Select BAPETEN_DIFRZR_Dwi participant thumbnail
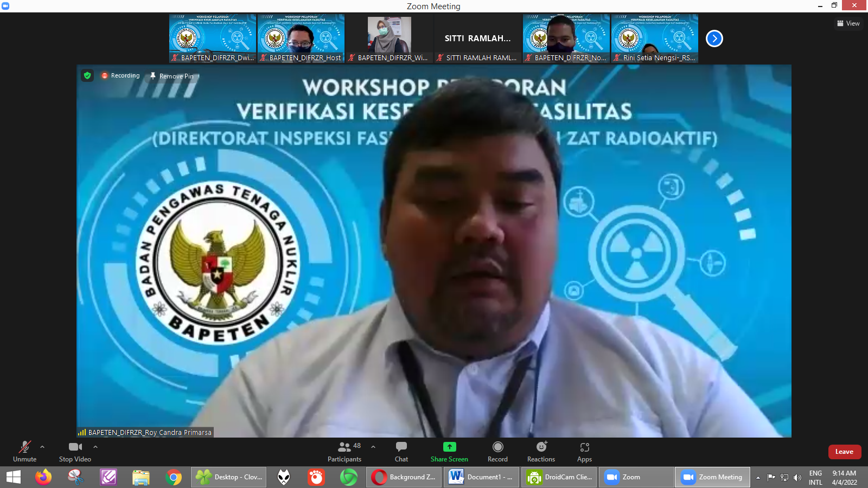This screenshot has width=868, height=488. [212, 38]
